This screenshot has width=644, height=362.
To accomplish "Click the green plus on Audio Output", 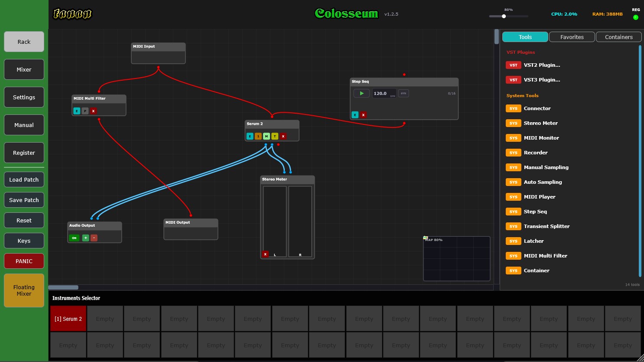I will (x=86, y=238).
